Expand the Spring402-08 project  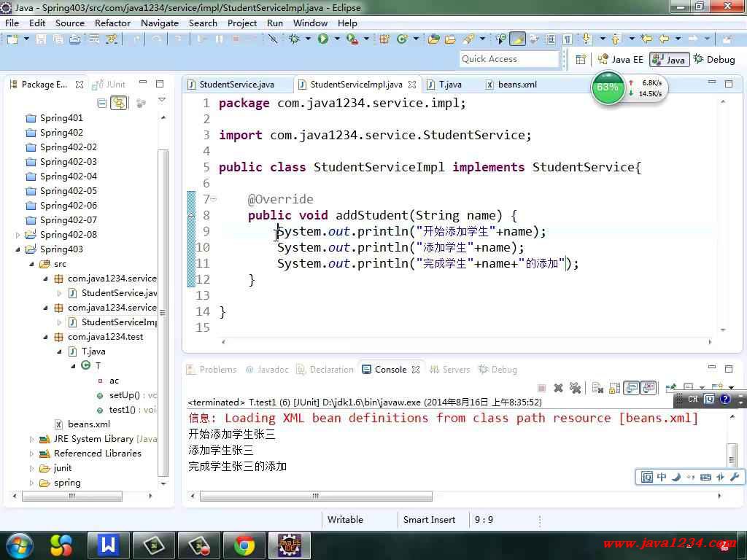pyautogui.click(x=18, y=235)
